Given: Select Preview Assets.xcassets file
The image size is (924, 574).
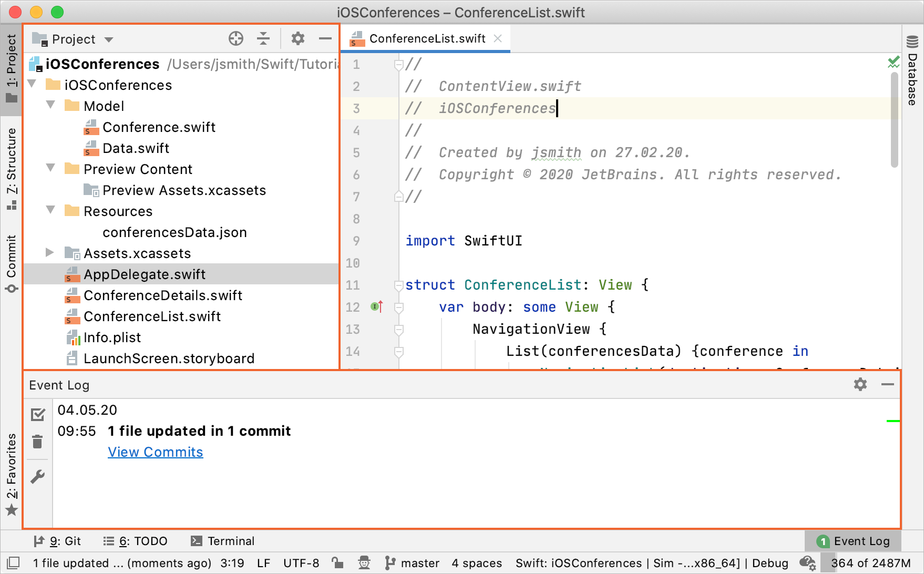Looking at the screenshot, I should [184, 190].
